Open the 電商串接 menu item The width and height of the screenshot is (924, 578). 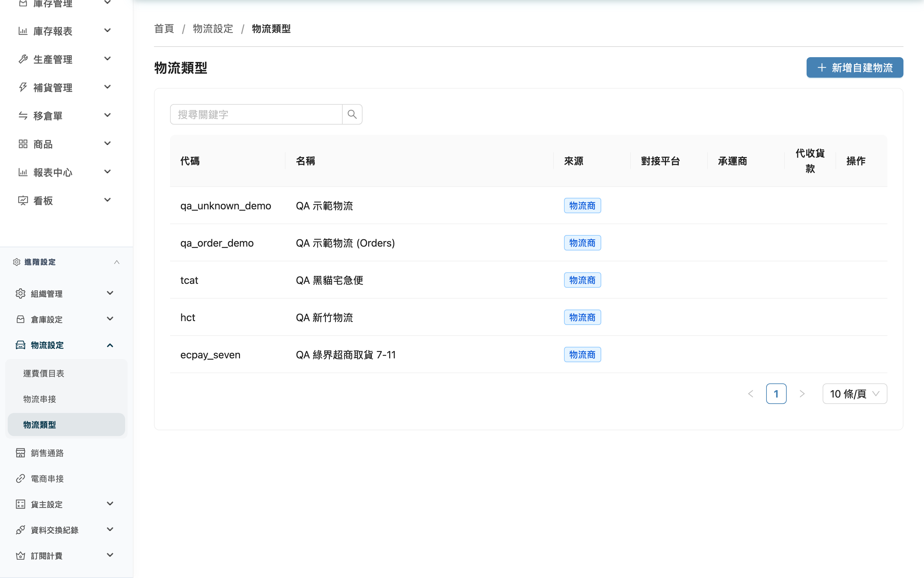(66, 478)
